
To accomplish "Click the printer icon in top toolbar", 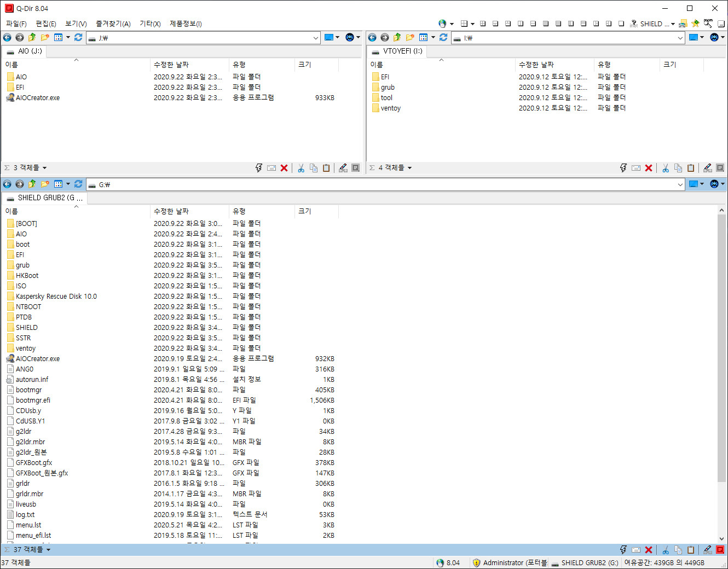I will (683, 24).
